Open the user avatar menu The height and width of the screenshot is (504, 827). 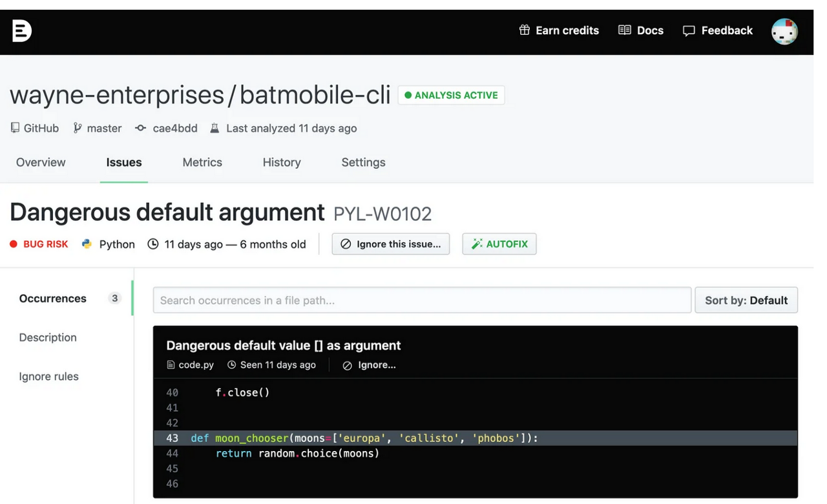(784, 31)
